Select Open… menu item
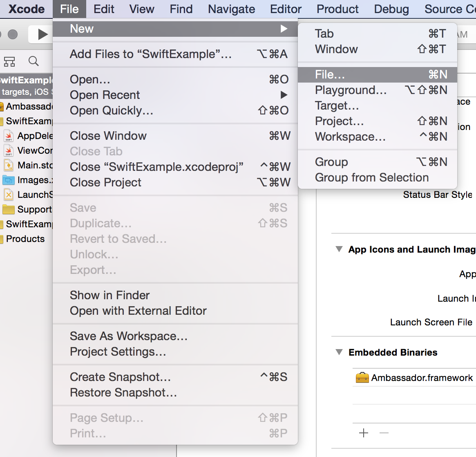The height and width of the screenshot is (457, 476). [x=175, y=80]
